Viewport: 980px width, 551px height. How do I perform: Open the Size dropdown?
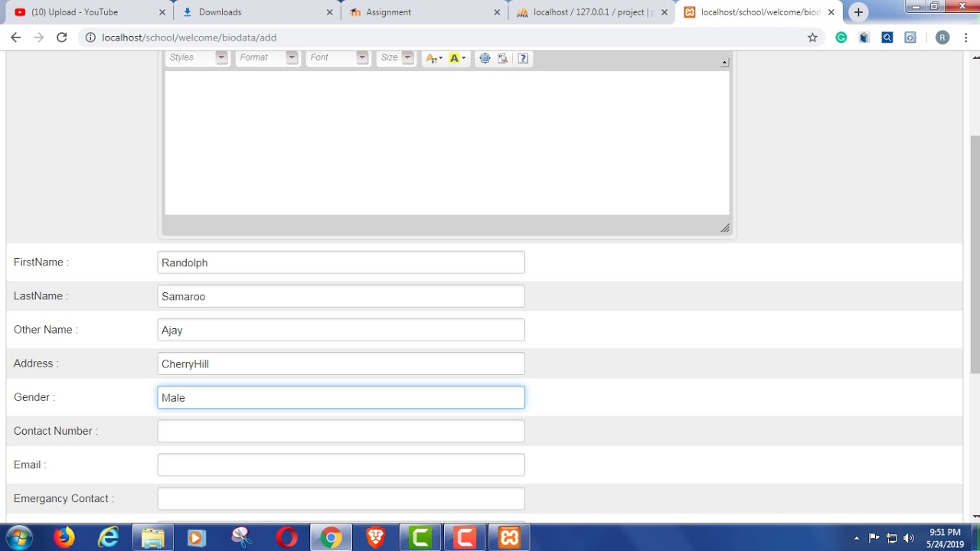tap(396, 58)
